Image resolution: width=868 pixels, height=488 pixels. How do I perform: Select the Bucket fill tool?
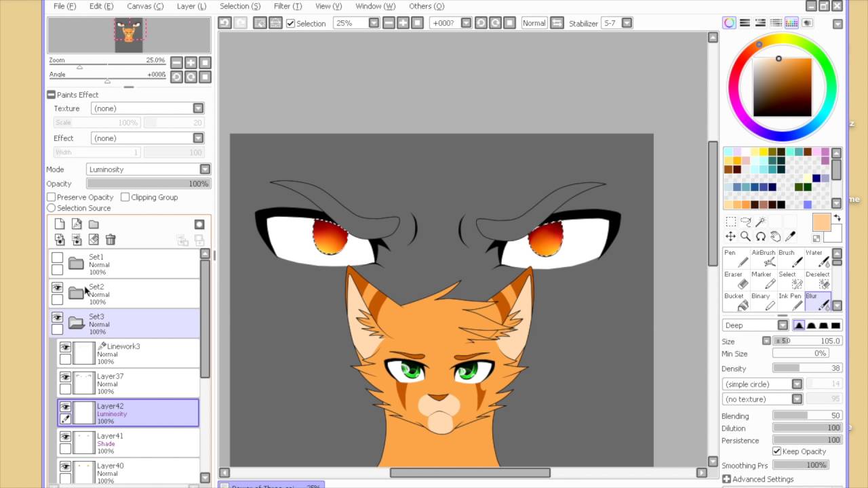click(736, 302)
